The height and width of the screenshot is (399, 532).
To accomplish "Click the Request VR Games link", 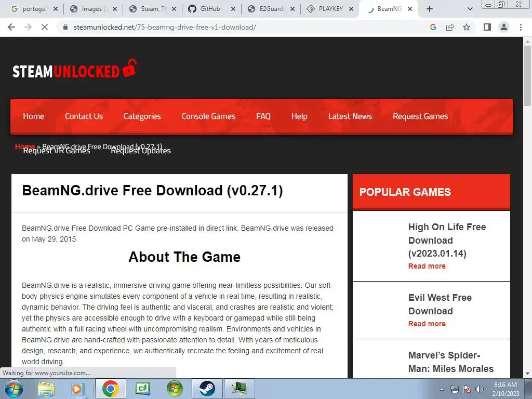I will (x=57, y=151).
